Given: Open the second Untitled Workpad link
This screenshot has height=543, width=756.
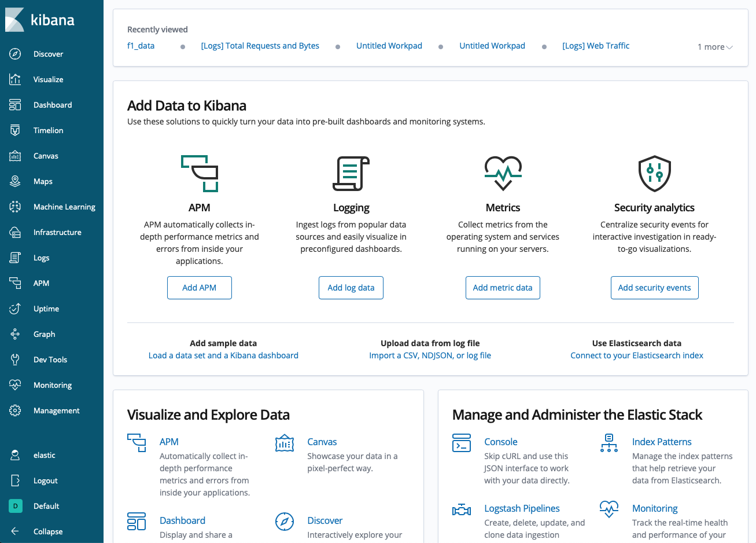Looking at the screenshot, I should click(492, 46).
